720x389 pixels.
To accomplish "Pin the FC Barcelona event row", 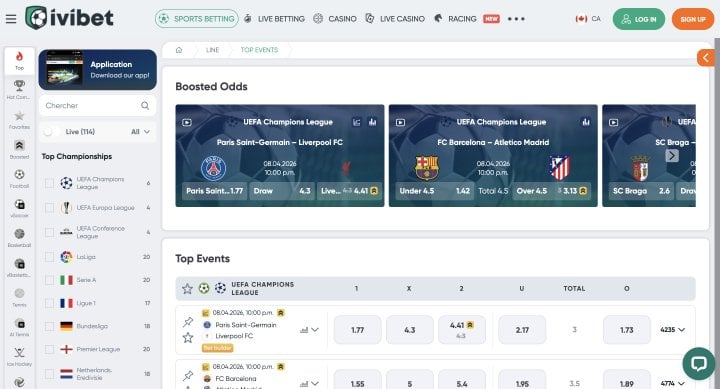I will [188, 376].
